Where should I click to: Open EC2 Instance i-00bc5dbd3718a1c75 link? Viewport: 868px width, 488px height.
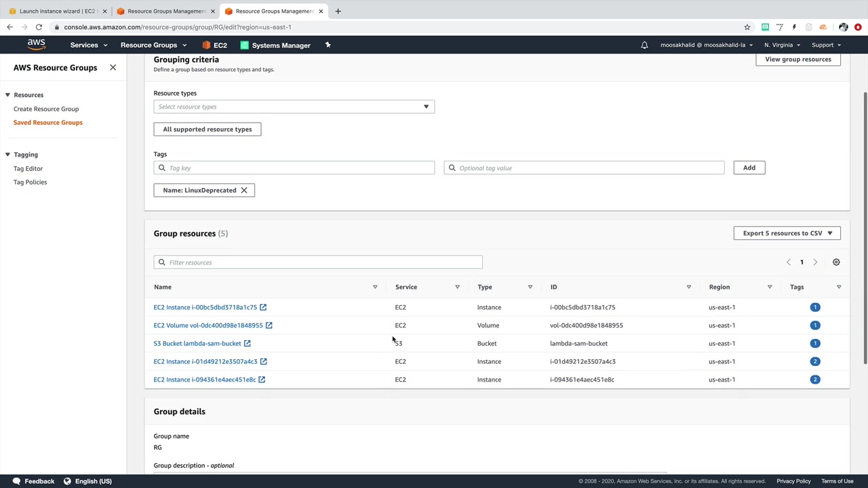pyautogui.click(x=205, y=308)
